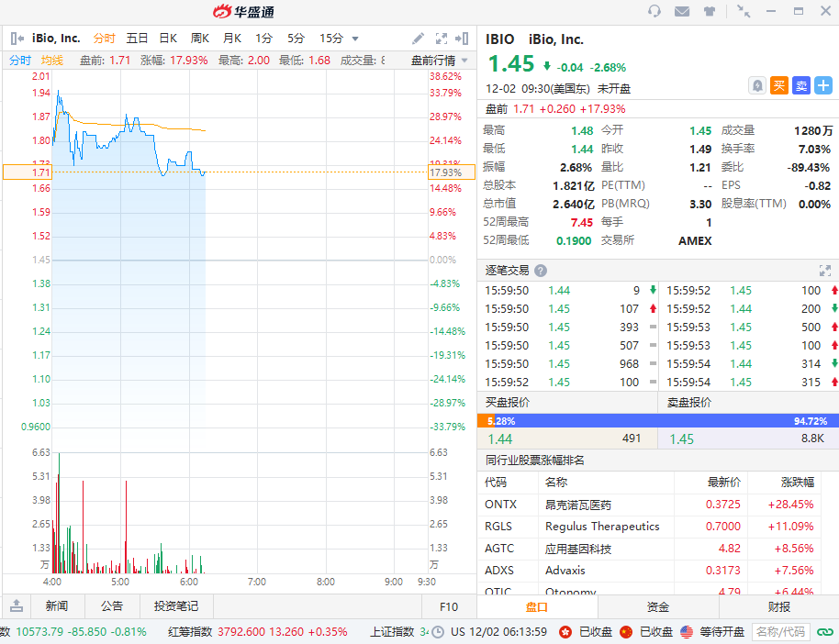Switch to 分时 intraday chart tab
Screen dimensions: 839x644
(104, 39)
